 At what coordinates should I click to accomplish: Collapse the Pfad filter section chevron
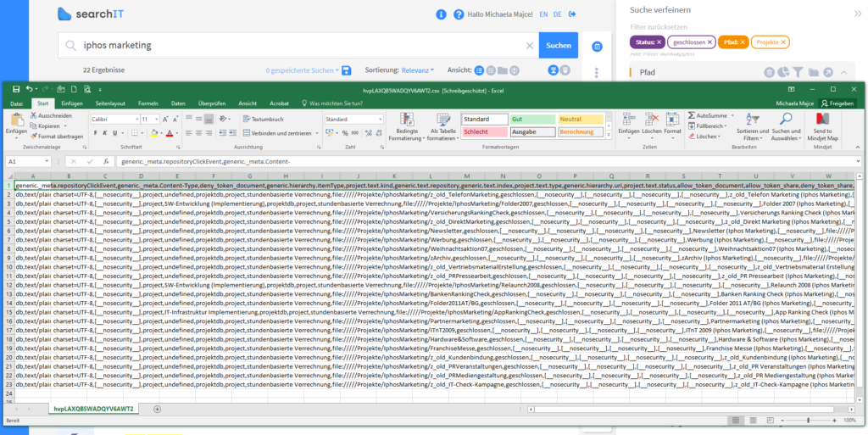843,73
